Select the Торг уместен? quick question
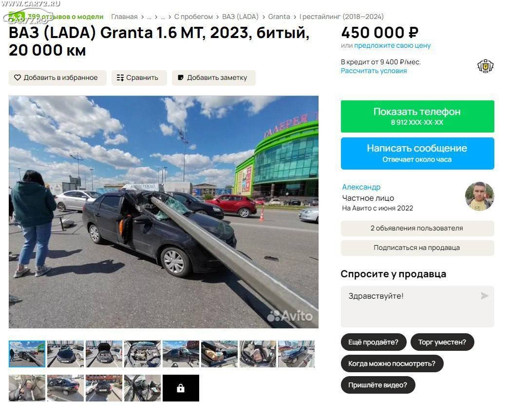The image size is (507, 420). point(442,342)
